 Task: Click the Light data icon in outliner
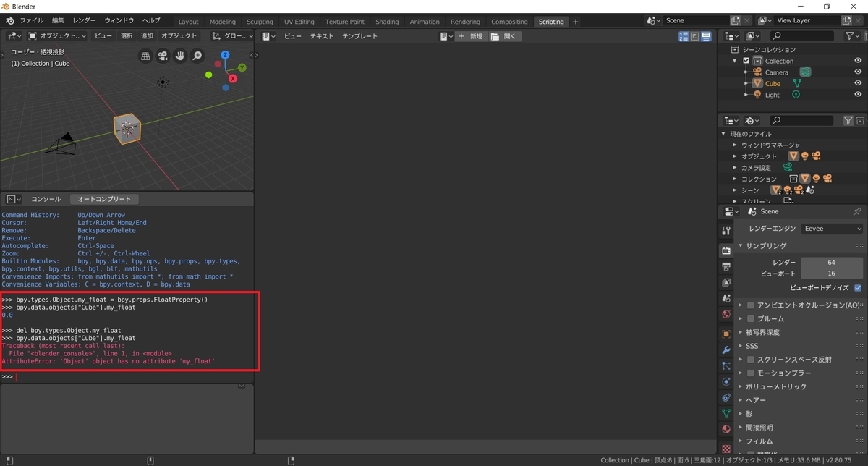796,95
